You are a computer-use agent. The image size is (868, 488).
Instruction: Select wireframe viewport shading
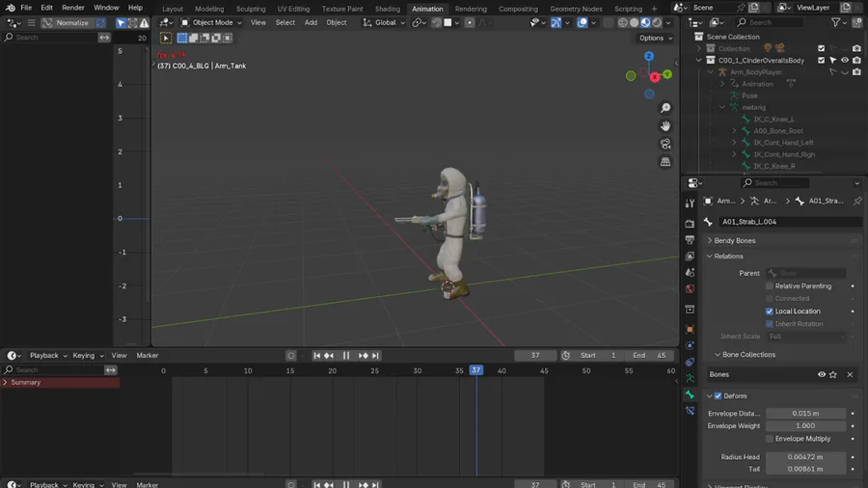[x=623, y=23]
